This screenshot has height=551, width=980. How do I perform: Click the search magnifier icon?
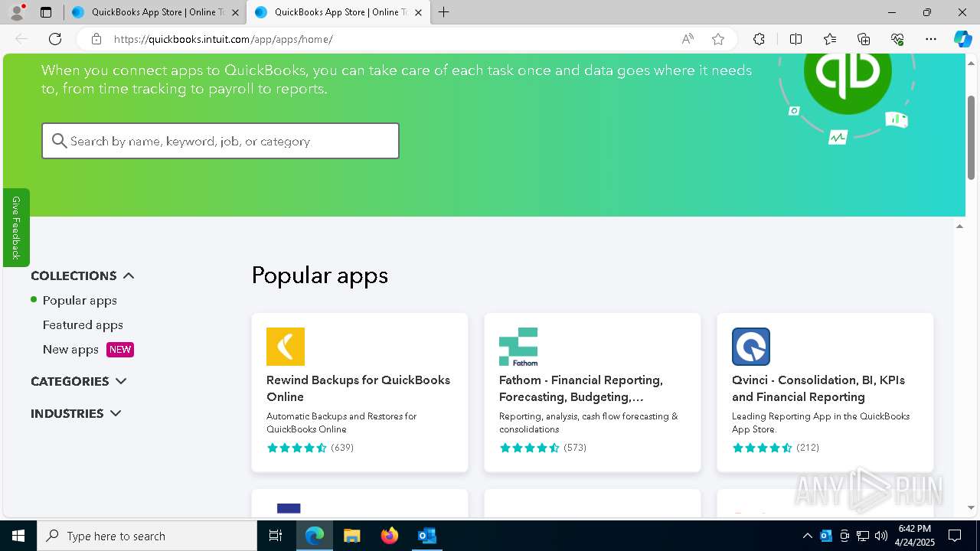pyautogui.click(x=59, y=141)
